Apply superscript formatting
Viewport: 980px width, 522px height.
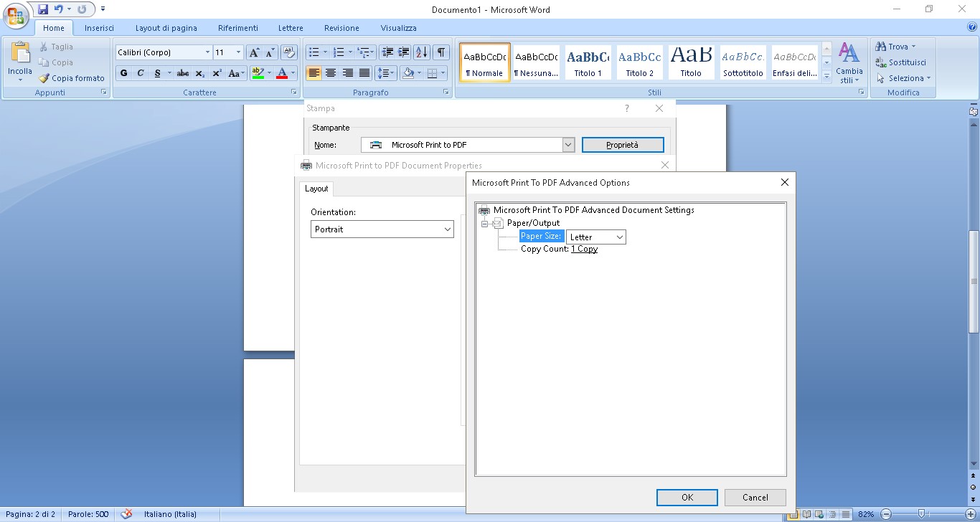pos(217,73)
